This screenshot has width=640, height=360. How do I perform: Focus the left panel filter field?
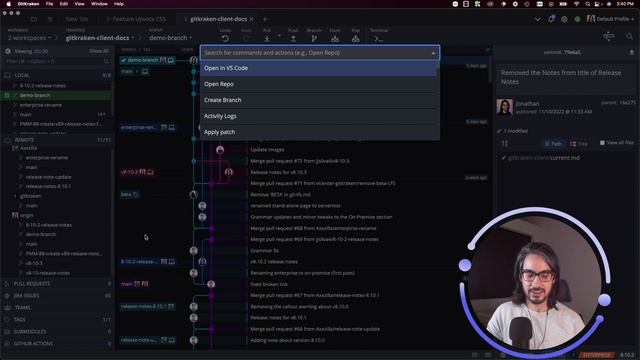[57, 61]
